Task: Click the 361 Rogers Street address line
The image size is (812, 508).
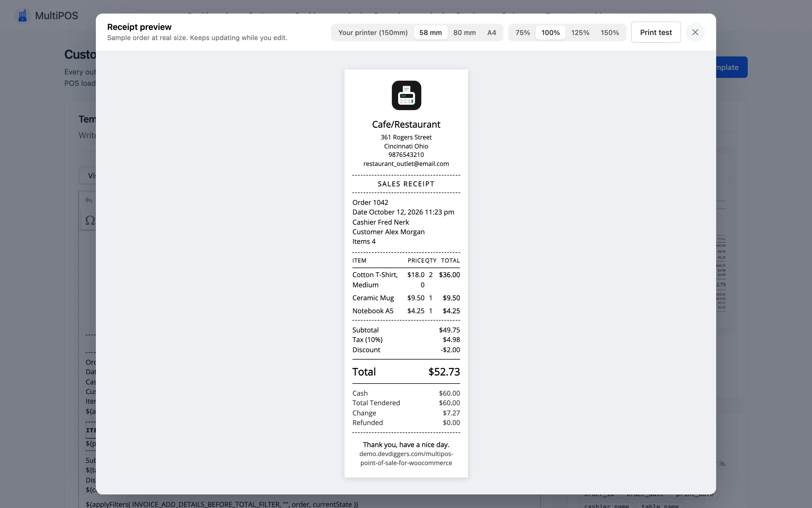Action: point(406,137)
